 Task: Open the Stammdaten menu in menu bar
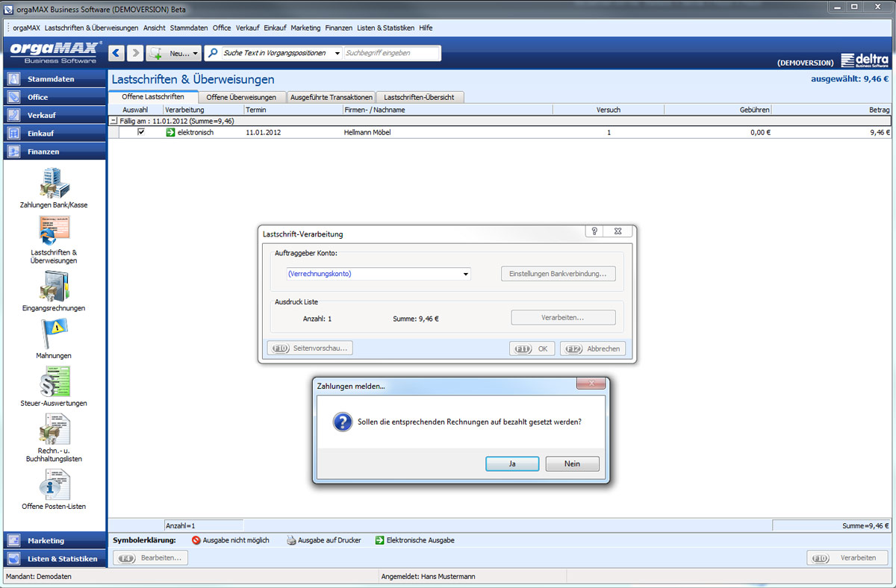tap(188, 28)
